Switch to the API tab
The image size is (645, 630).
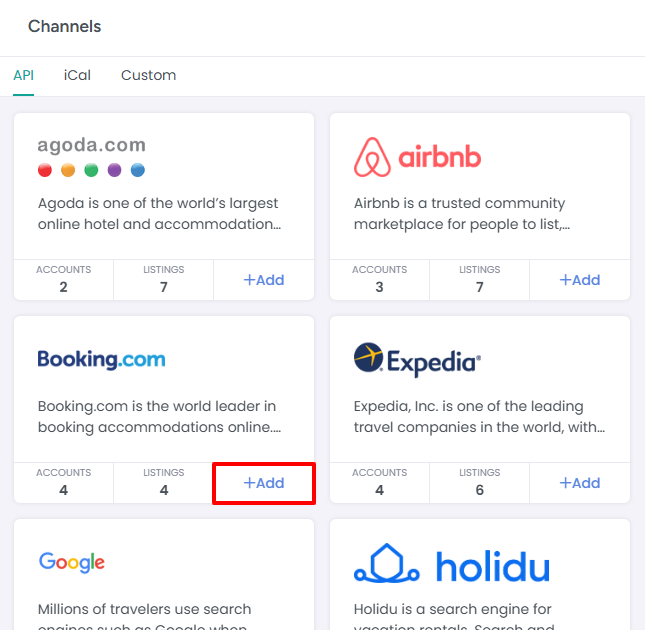(23, 75)
